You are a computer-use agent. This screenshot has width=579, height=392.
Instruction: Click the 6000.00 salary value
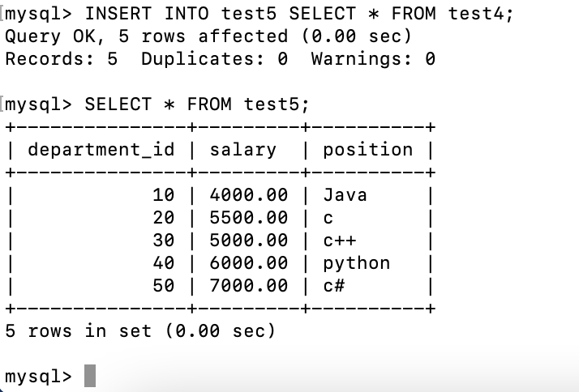tap(248, 263)
